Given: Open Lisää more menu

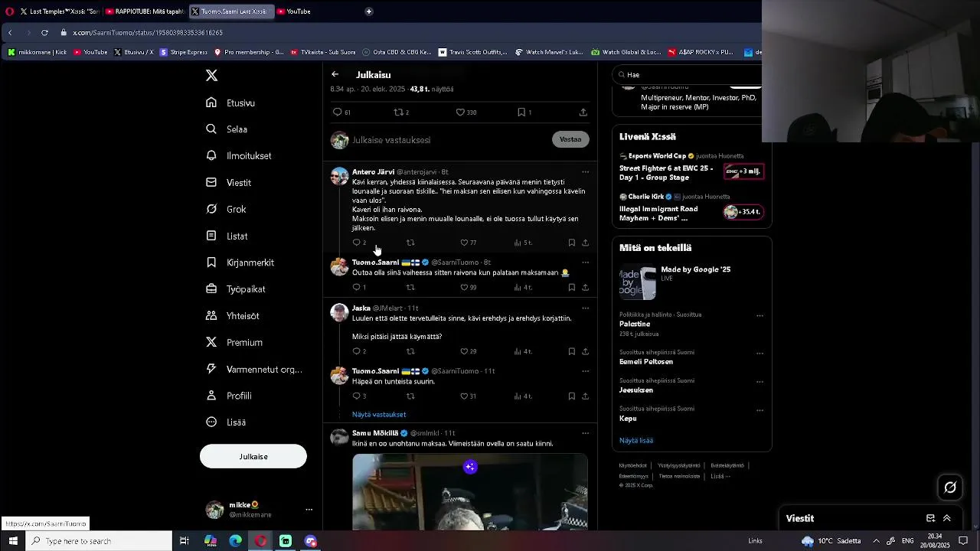Looking at the screenshot, I should 227,422.
